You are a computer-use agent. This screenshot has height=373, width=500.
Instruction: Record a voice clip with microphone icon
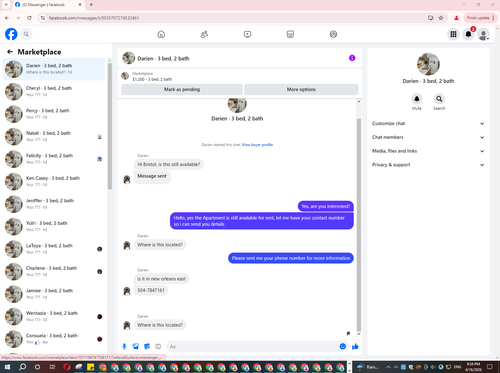tap(124, 346)
